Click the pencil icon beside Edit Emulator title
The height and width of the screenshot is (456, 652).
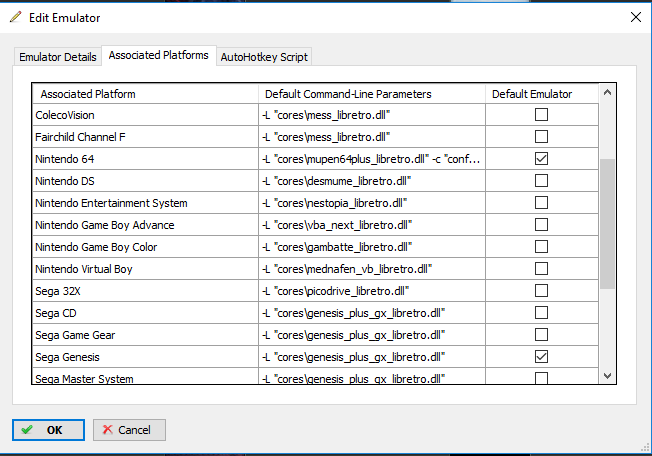pos(15,17)
